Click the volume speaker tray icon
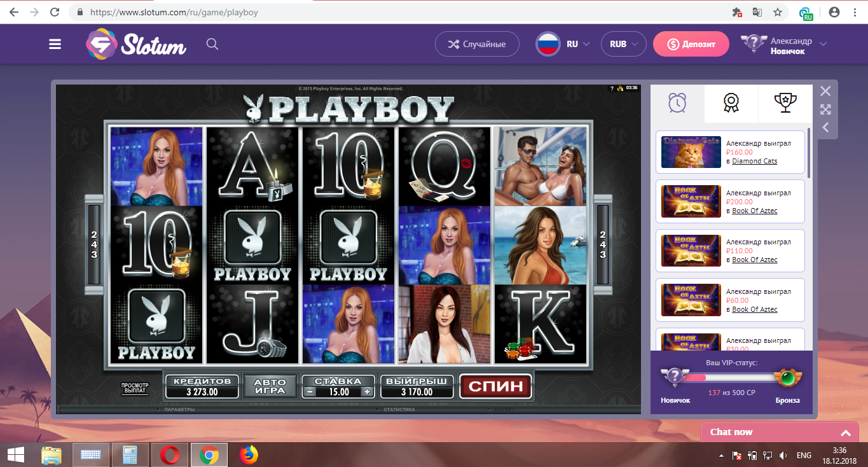This screenshot has width=868, height=467. point(784,456)
